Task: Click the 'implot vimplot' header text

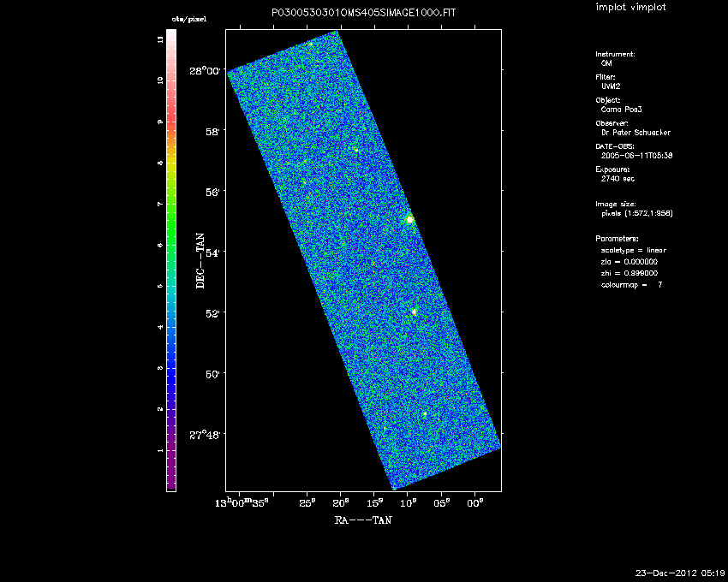Action: tap(630, 7)
